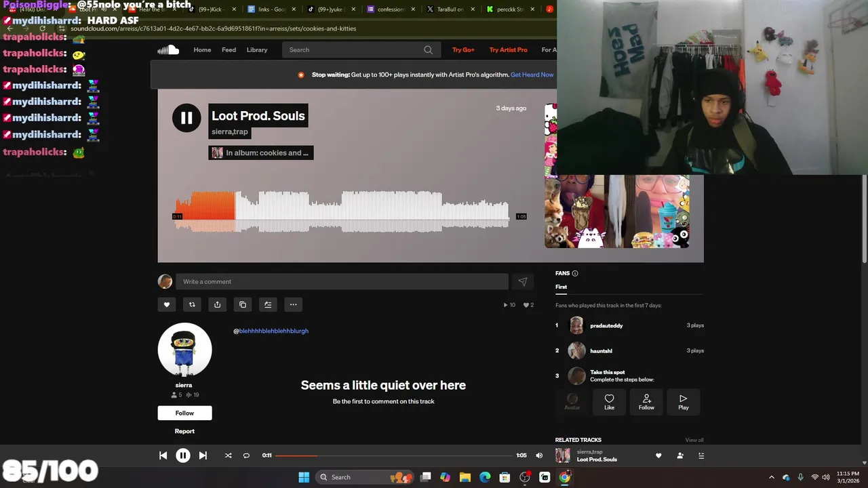
Task: Switch to the (99+) Kick browser tab
Action: click(212, 9)
